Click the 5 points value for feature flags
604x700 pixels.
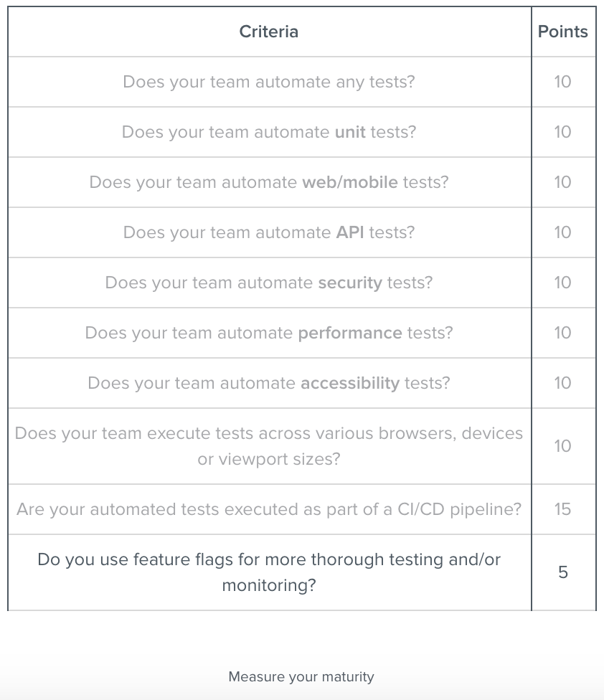coord(563,572)
